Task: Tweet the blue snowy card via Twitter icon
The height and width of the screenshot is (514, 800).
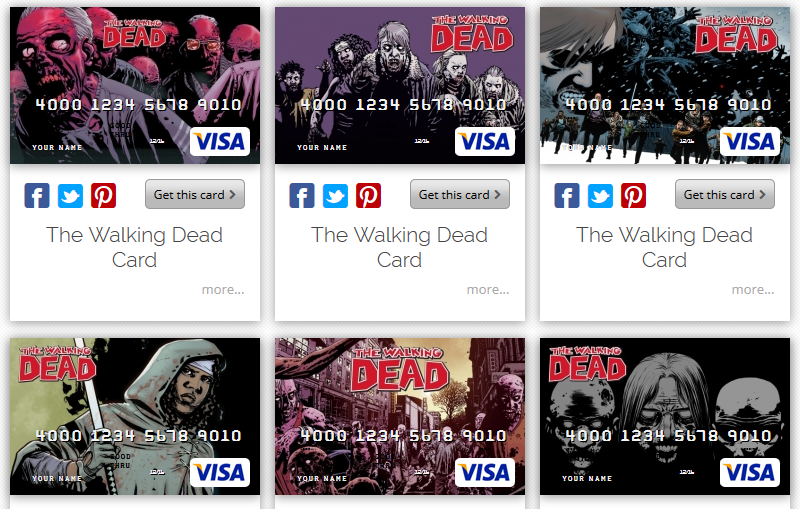Action: tap(600, 195)
